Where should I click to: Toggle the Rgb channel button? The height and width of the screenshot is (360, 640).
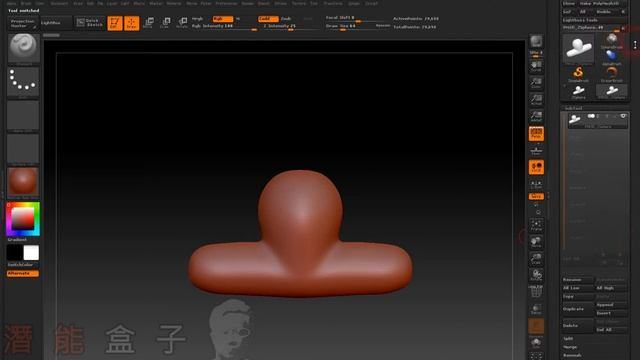[x=223, y=19]
